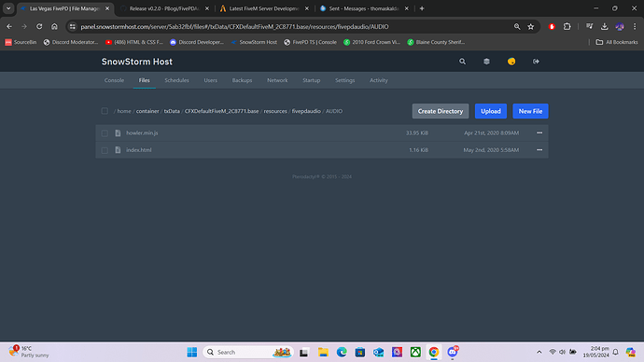Screen dimensions: 644x362
Task: Open options menu for howler.min.js
Action: tap(539, 133)
